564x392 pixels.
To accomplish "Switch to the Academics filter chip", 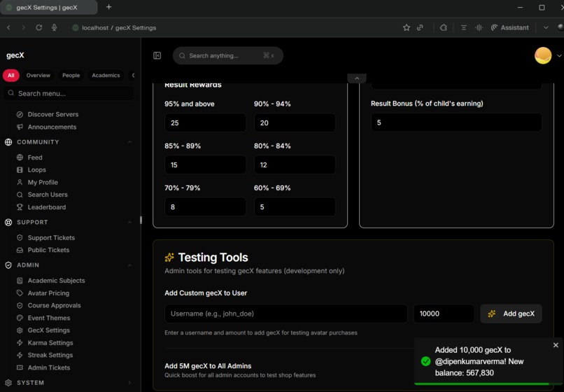I will tap(106, 75).
